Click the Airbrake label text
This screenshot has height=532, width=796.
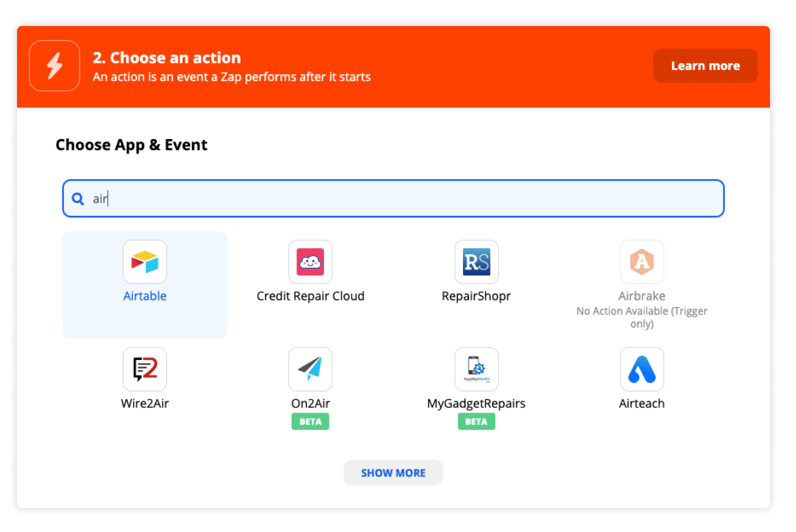pos(641,296)
